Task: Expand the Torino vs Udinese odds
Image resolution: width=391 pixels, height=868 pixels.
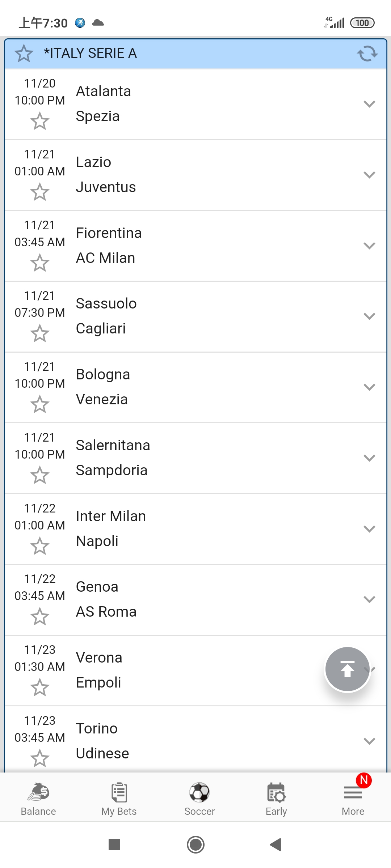Action: pyautogui.click(x=369, y=741)
